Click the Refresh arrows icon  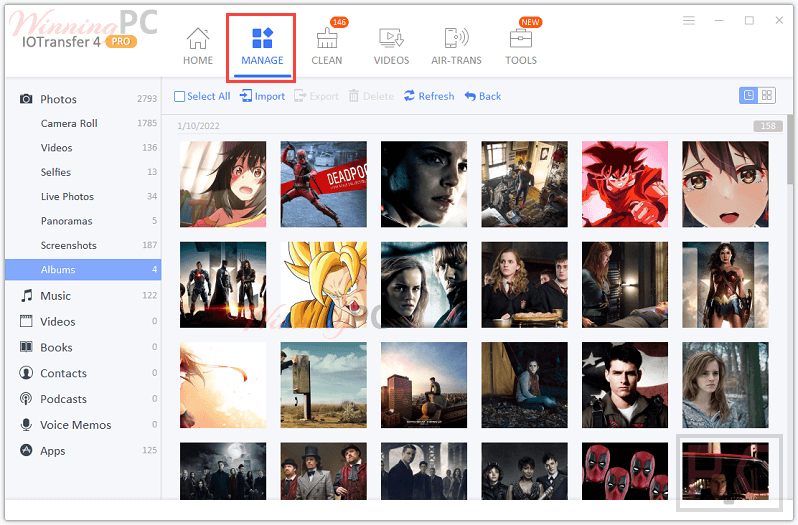(409, 96)
